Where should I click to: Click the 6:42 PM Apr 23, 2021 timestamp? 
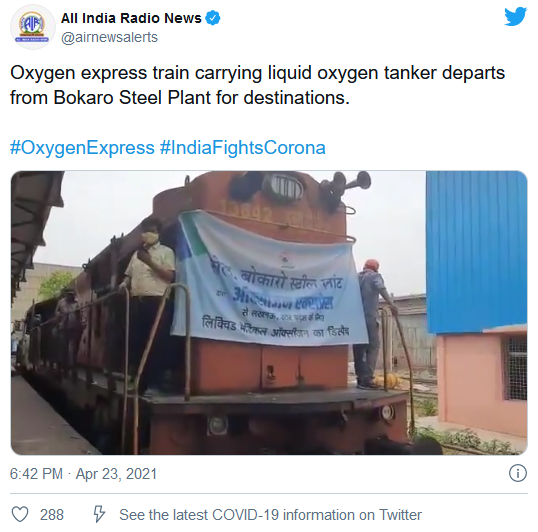tap(83, 474)
